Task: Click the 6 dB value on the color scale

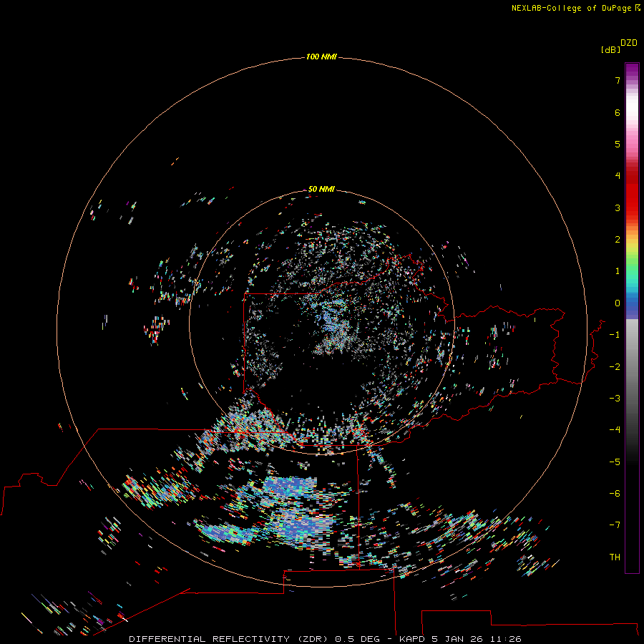Action: (618, 112)
